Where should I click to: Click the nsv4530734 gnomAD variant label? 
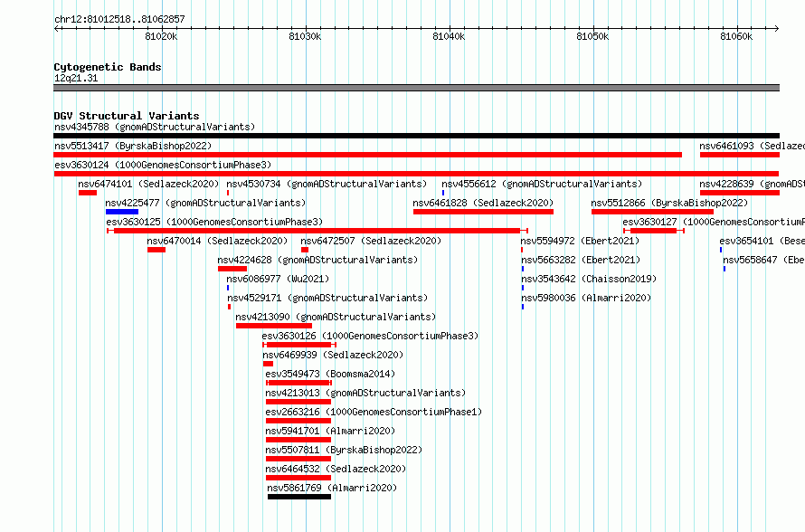point(327,184)
